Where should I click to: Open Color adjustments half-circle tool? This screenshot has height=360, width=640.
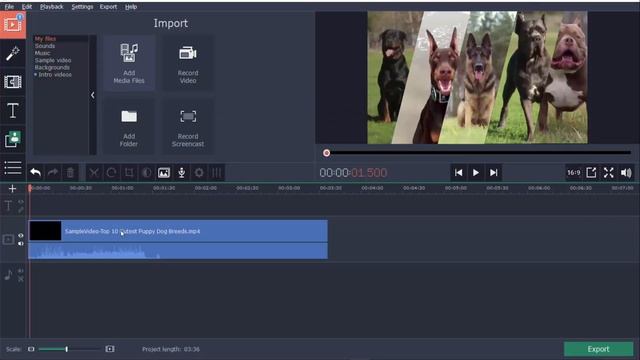tap(147, 173)
